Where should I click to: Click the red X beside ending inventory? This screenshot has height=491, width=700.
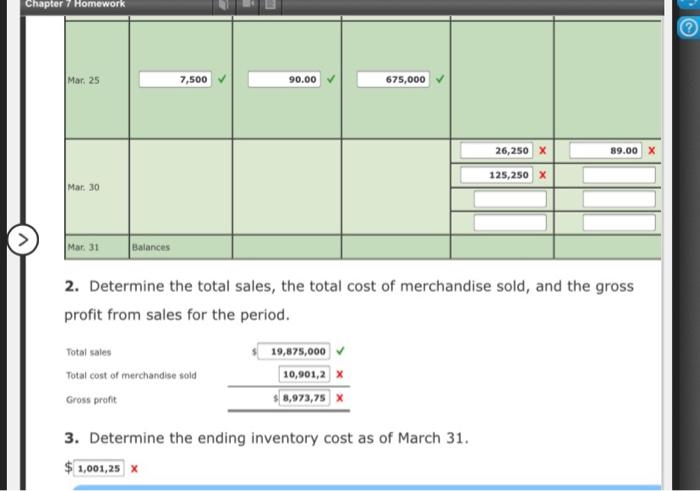pyautogui.click(x=134, y=469)
